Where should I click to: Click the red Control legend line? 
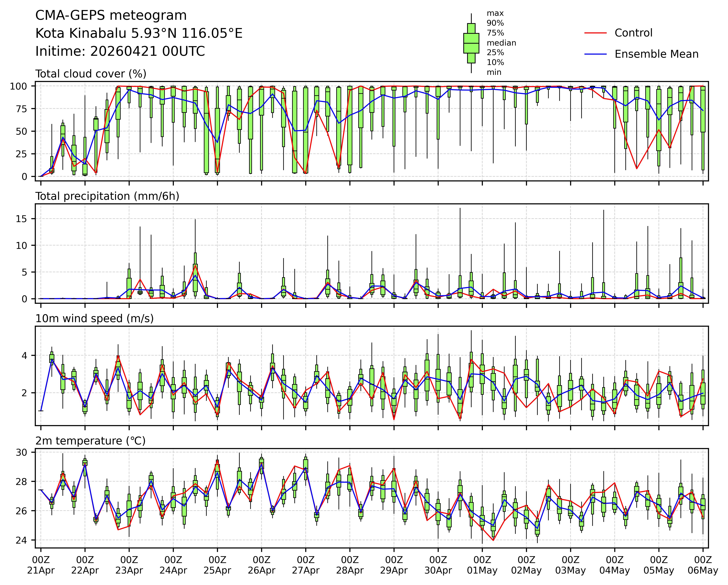click(x=595, y=33)
